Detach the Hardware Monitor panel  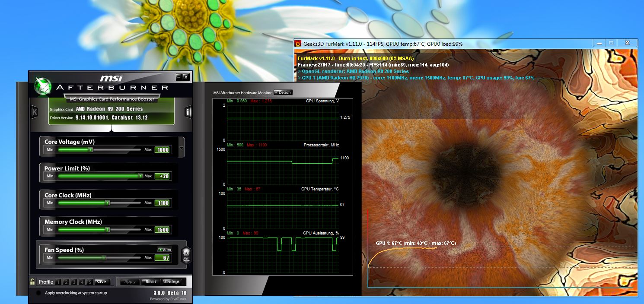[x=283, y=92]
